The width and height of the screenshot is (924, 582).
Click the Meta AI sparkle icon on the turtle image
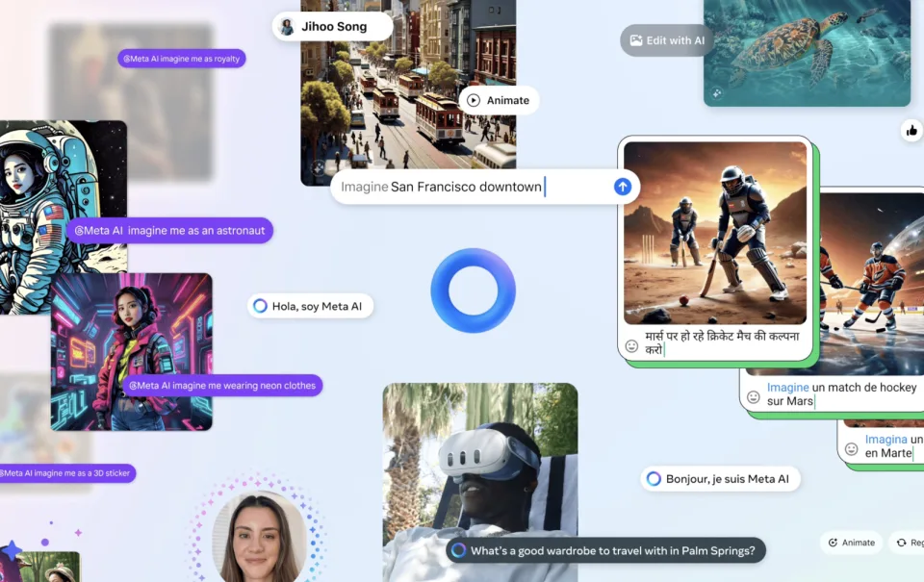(x=716, y=92)
